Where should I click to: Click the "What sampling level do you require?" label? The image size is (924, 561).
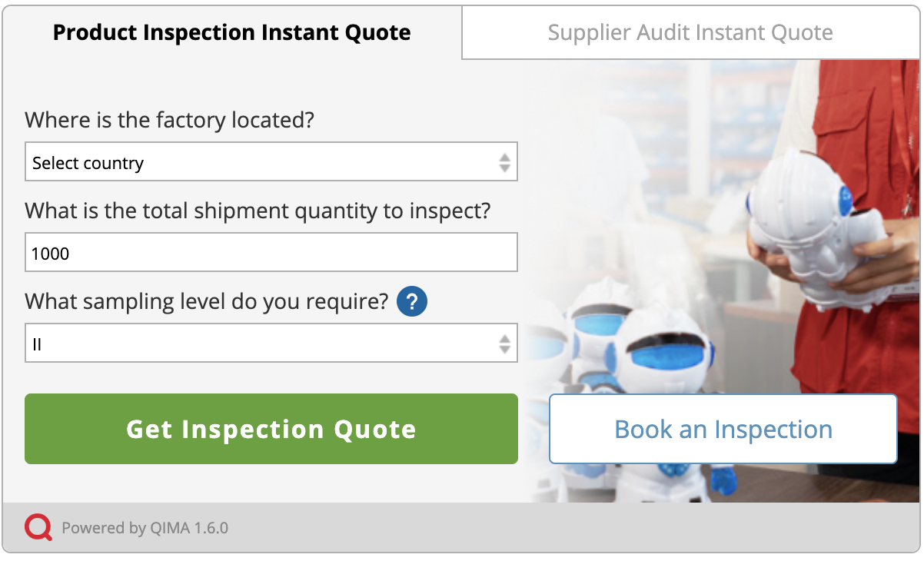click(x=206, y=301)
